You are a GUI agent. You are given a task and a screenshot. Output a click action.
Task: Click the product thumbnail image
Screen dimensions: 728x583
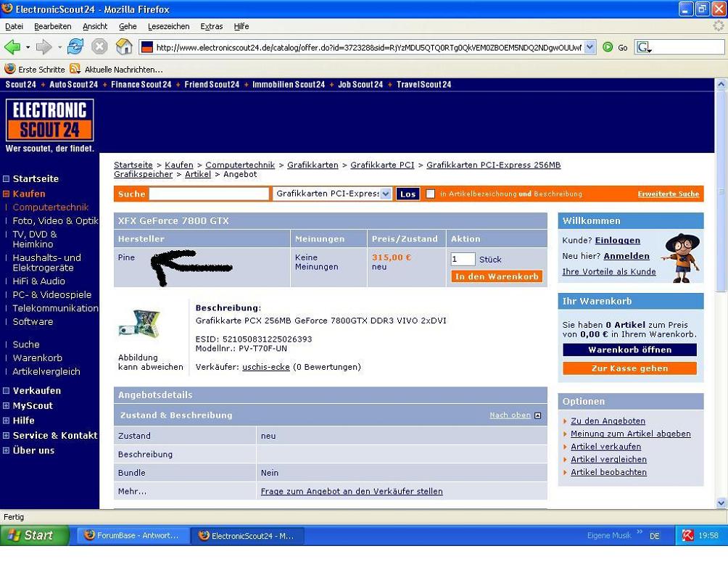click(x=139, y=323)
